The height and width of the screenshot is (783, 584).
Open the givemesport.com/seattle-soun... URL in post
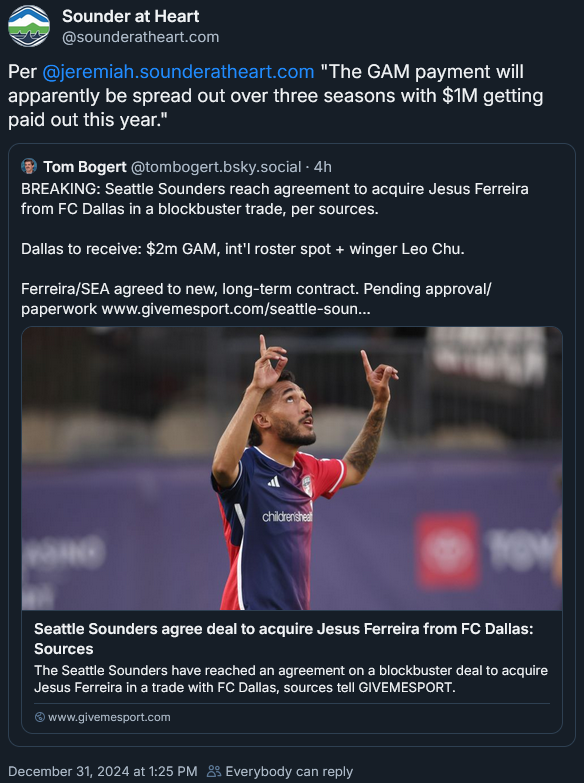[236, 309]
